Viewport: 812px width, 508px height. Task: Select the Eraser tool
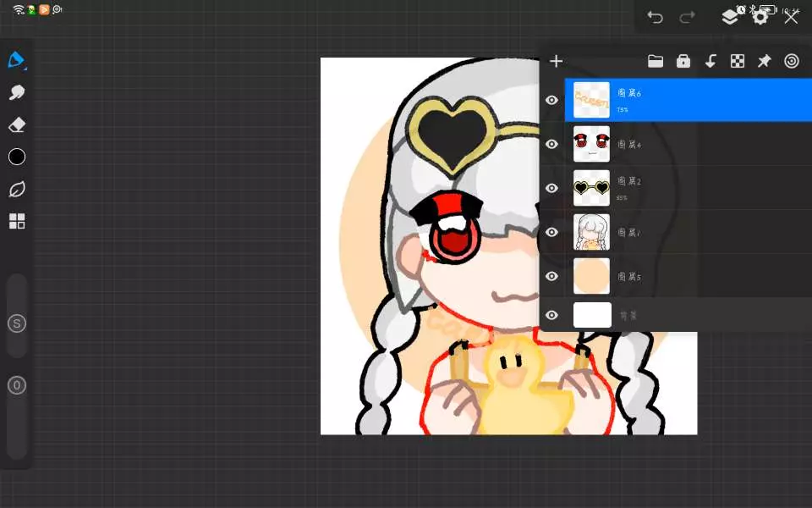(x=17, y=124)
